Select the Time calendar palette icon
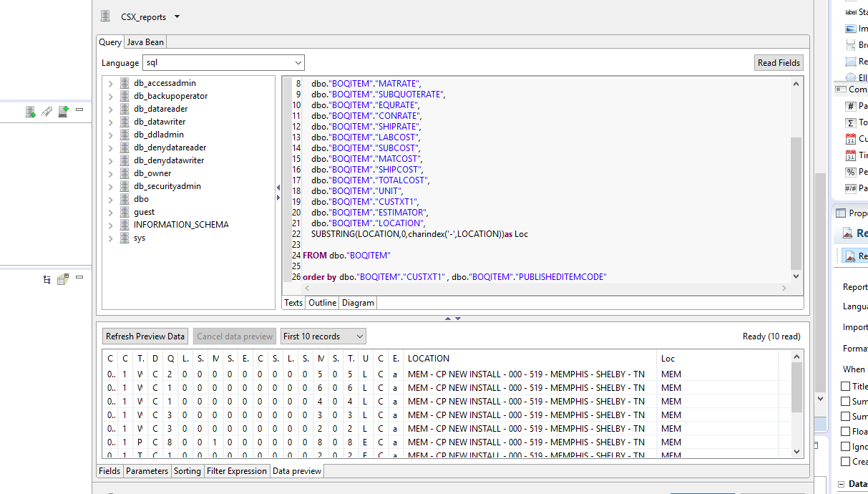Viewport: 868px width, 494px height. pyautogui.click(x=851, y=155)
